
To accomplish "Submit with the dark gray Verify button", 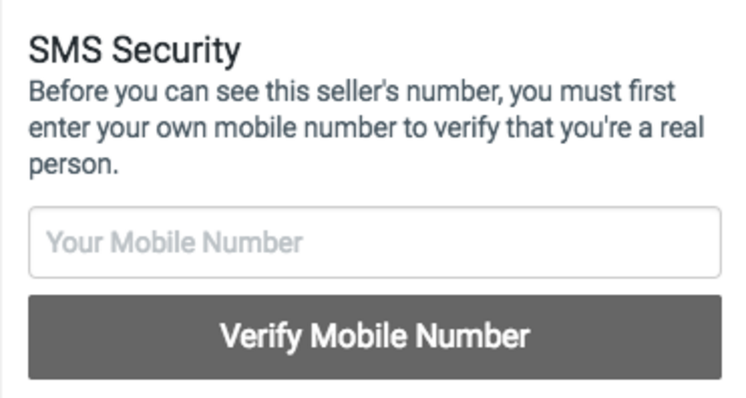I will coord(375,337).
